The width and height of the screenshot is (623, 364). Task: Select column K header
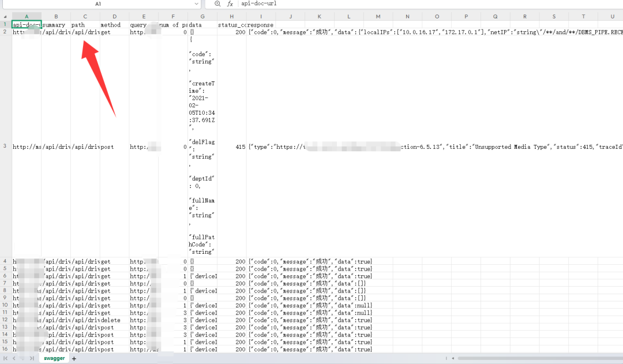tap(320, 17)
